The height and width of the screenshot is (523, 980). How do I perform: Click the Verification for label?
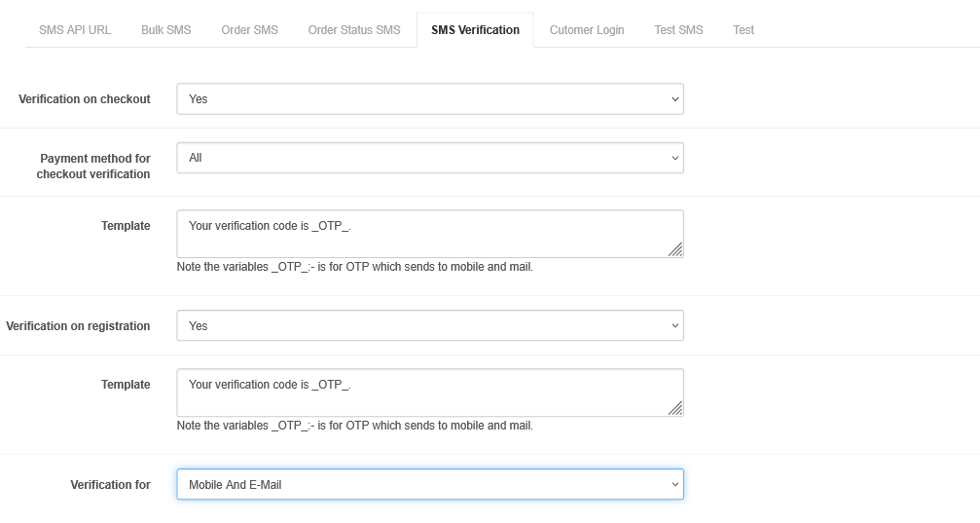[x=110, y=485]
